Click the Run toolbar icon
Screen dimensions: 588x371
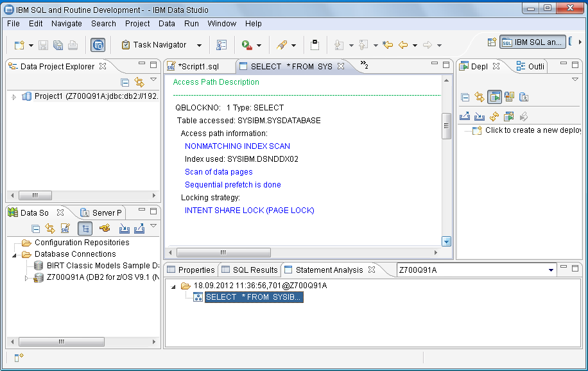(x=246, y=45)
